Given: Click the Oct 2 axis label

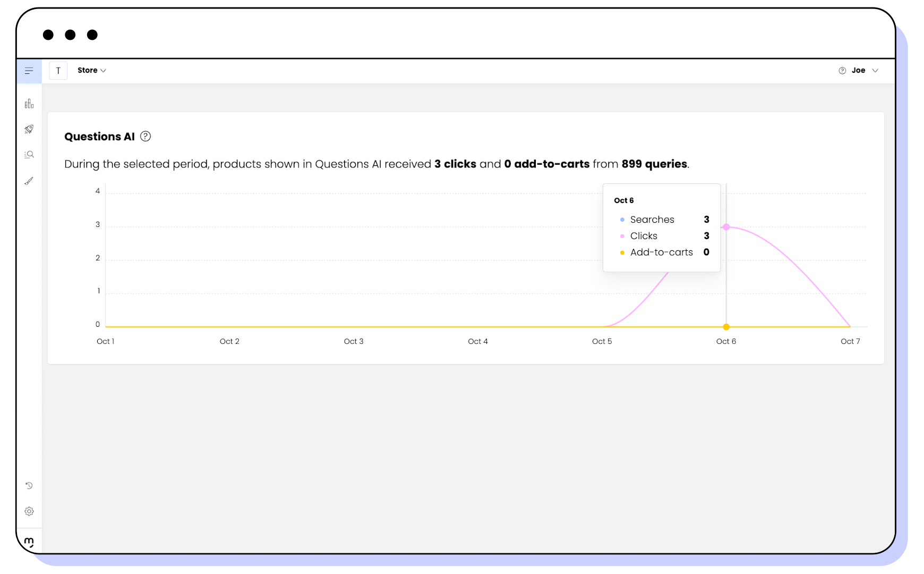Looking at the screenshot, I should (x=229, y=341).
